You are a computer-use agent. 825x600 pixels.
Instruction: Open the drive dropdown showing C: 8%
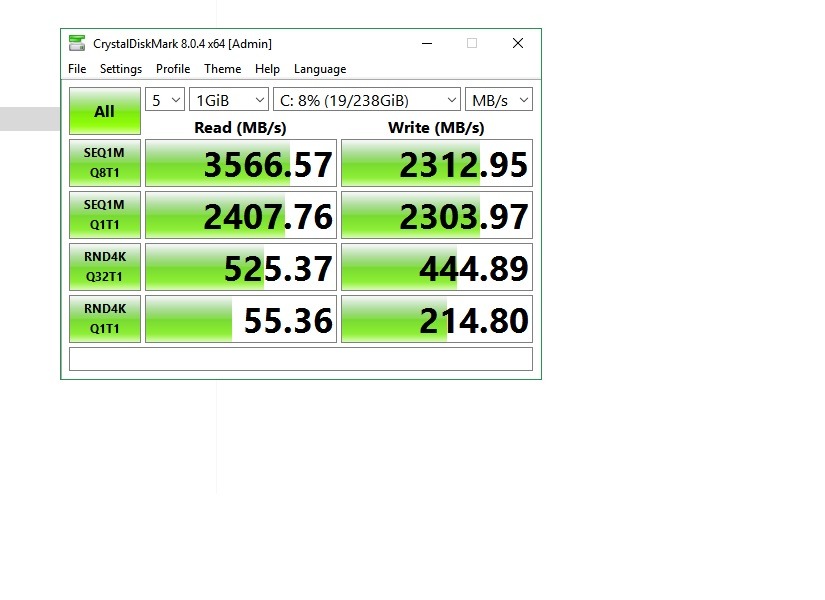[367, 99]
